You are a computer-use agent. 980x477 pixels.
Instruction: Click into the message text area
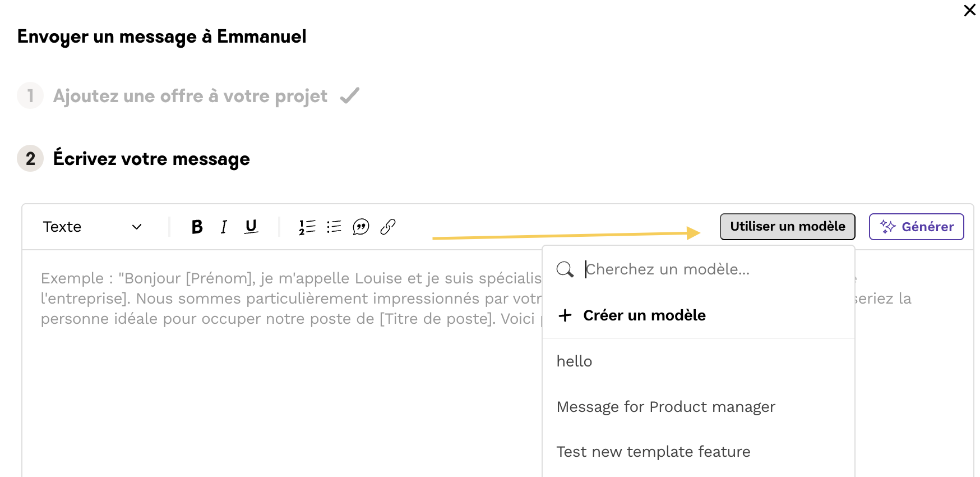click(280, 393)
